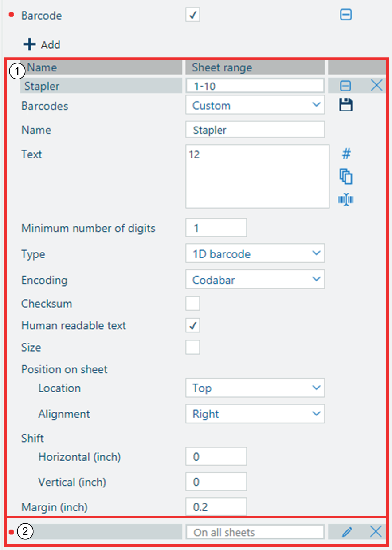Save the custom barcode preset
Viewport: 392px width, 550px height.
click(x=346, y=105)
